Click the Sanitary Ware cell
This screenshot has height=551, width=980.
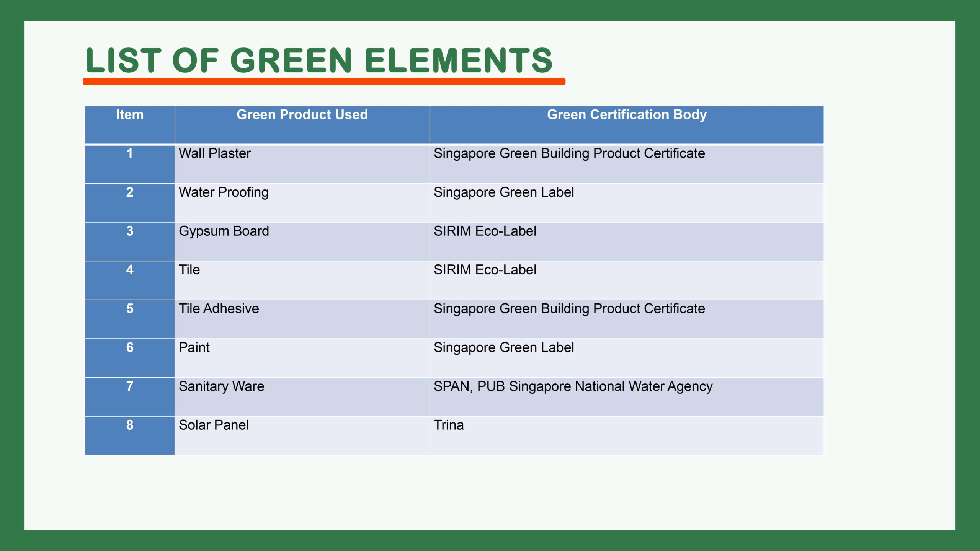tap(221, 386)
